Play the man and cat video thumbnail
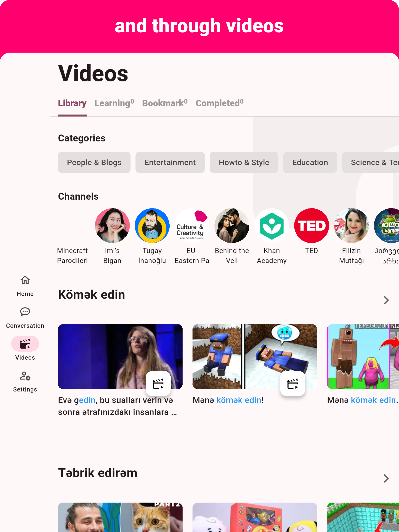This screenshot has height=532, width=399. click(x=120, y=517)
